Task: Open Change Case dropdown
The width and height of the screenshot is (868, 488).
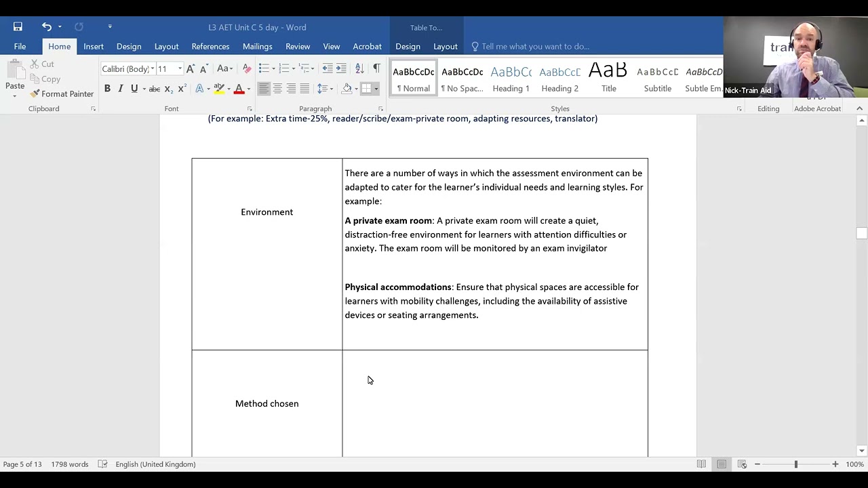Action: (x=224, y=69)
